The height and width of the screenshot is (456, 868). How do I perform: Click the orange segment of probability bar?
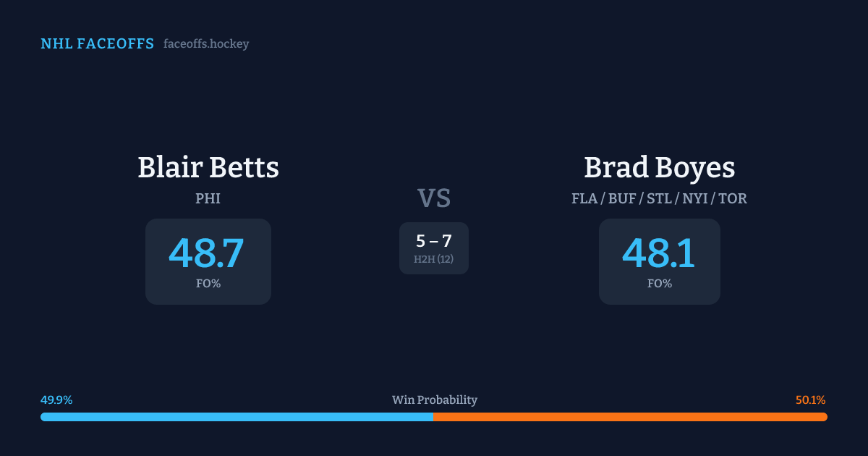click(630, 417)
